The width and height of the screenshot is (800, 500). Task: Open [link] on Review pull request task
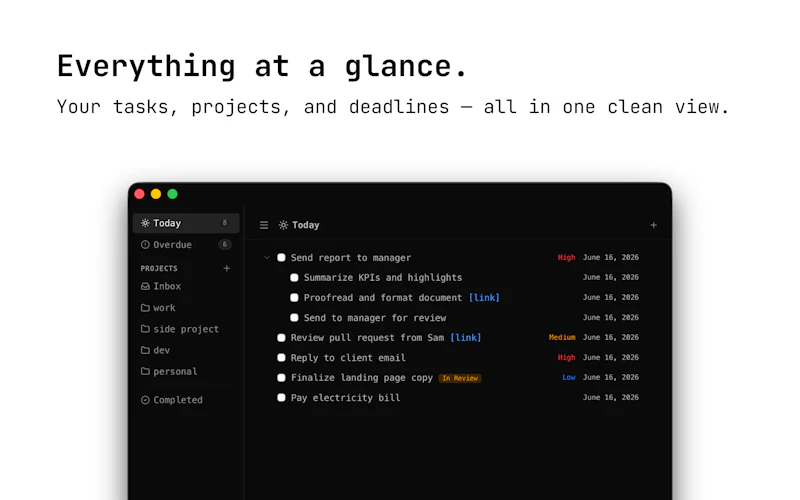tap(465, 337)
